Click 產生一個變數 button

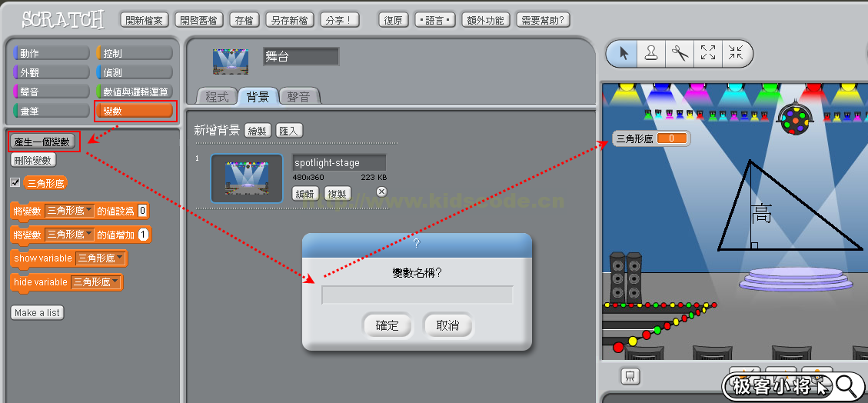pyautogui.click(x=45, y=142)
